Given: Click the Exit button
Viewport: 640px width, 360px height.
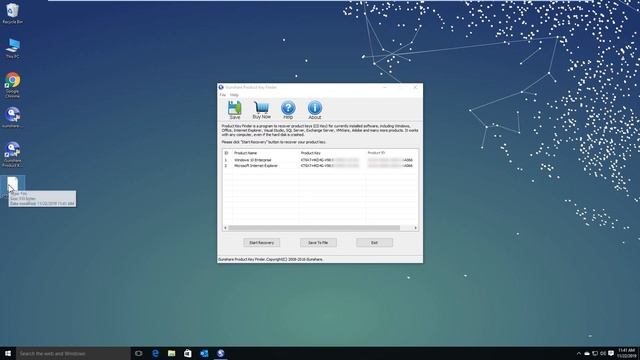Looking at the screenshot, I should coord(374,242).
